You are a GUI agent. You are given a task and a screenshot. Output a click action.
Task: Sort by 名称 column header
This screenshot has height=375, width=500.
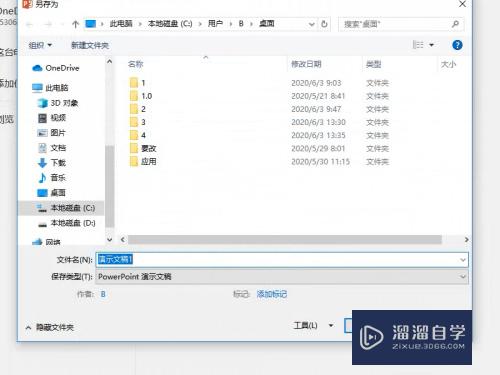(x=135, y=64)
